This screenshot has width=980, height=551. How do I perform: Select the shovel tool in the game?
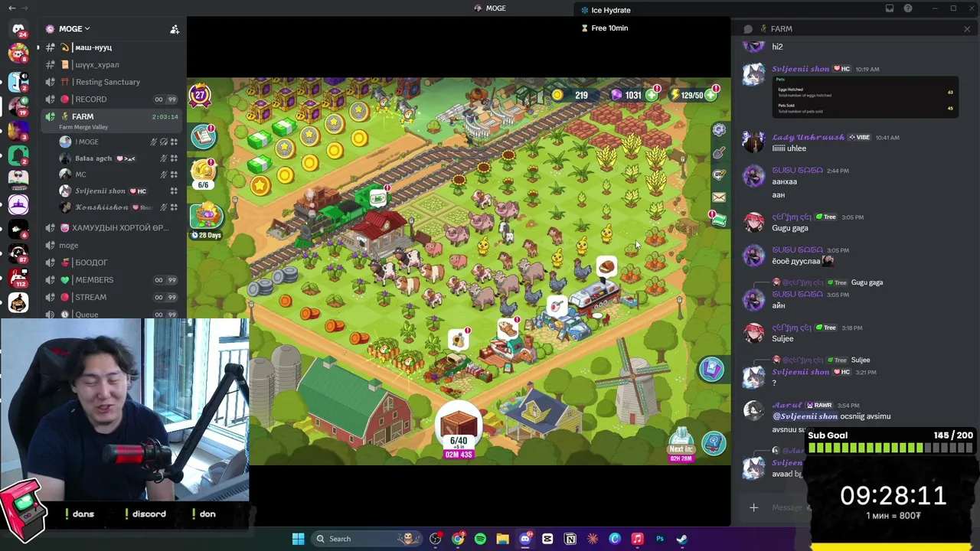(719, 153)
